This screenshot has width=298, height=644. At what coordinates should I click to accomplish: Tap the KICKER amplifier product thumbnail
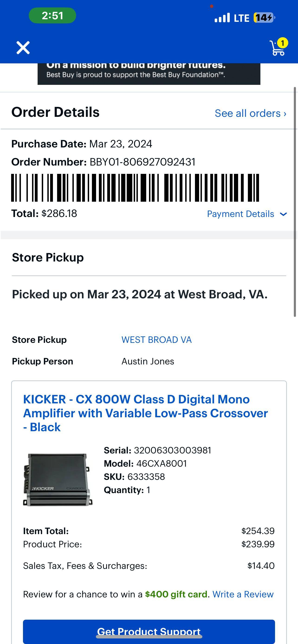[58, 479]
